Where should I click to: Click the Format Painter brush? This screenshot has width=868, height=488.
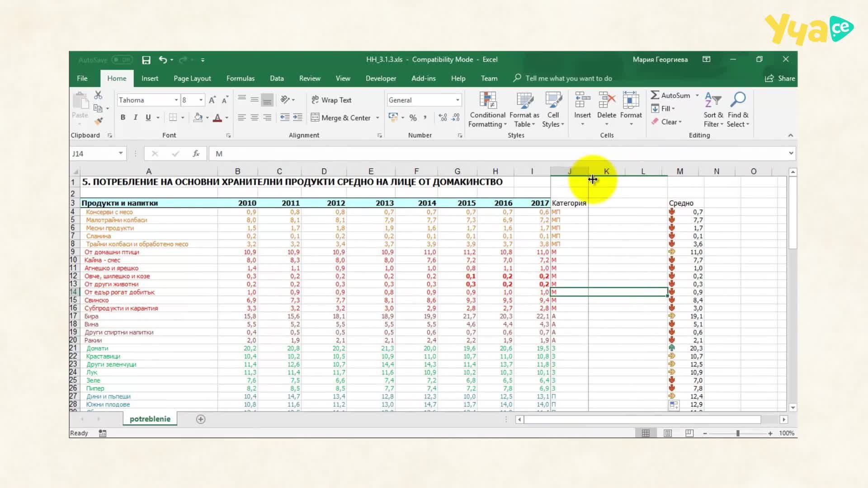coord(98,121)
